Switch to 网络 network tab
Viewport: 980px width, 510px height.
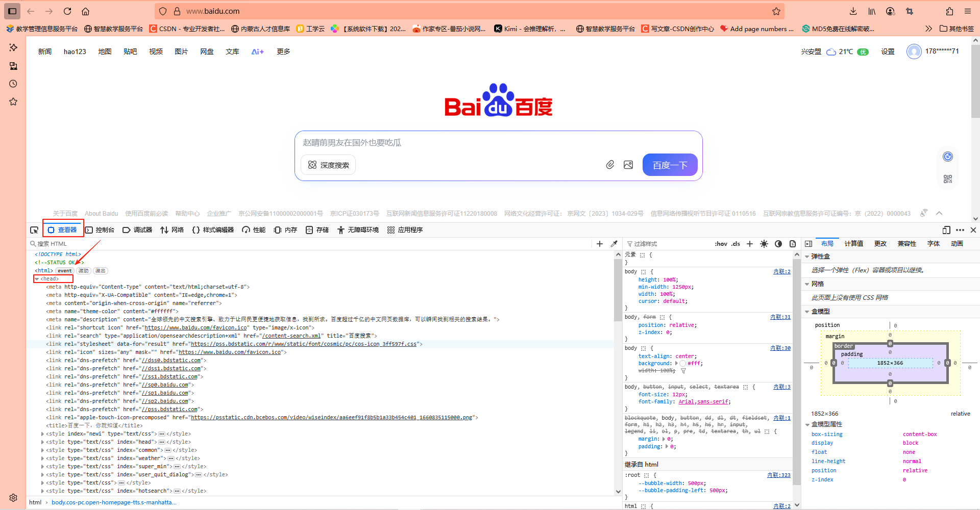(x=172, y=230)
